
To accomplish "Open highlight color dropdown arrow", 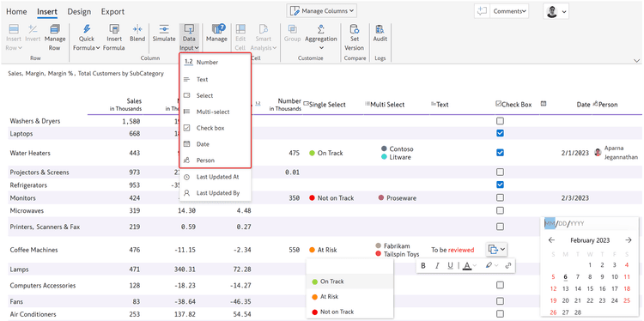I will (497, 265).
